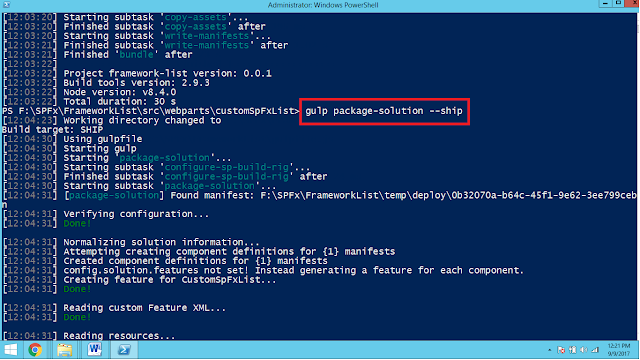640x360 pixels.
Task: Click 'Normalizing solution information...' line
Action: [161, 242]
